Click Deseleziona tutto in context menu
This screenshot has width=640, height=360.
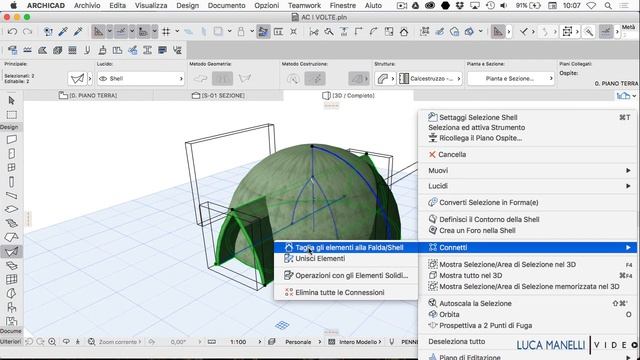pos(529,341)
